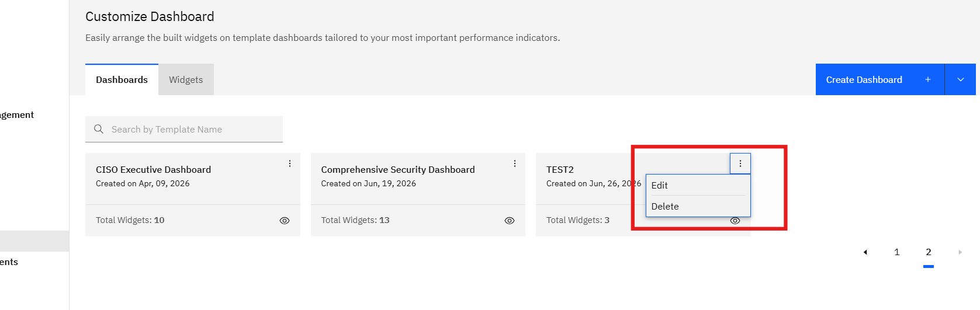
Task: Click the Customize Dashboard heading
Action: tap(150, 16)
